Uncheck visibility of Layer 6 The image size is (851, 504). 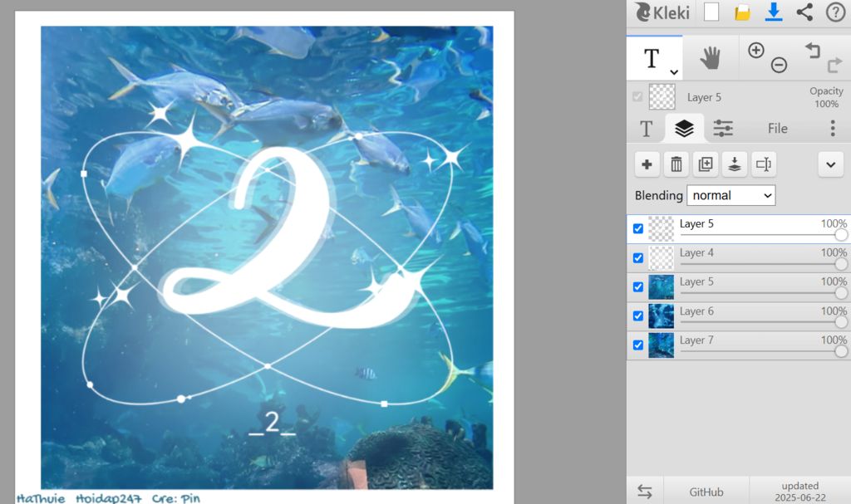click(x=638, y=316)
